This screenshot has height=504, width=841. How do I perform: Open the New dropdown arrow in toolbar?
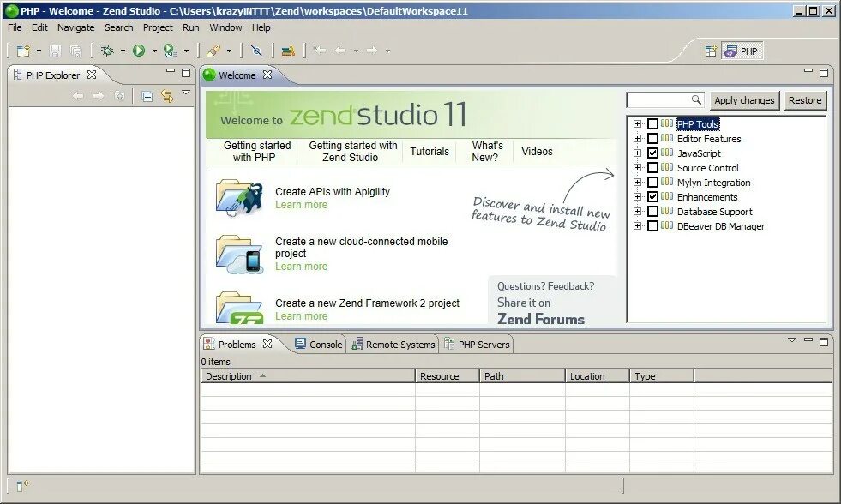39,51
